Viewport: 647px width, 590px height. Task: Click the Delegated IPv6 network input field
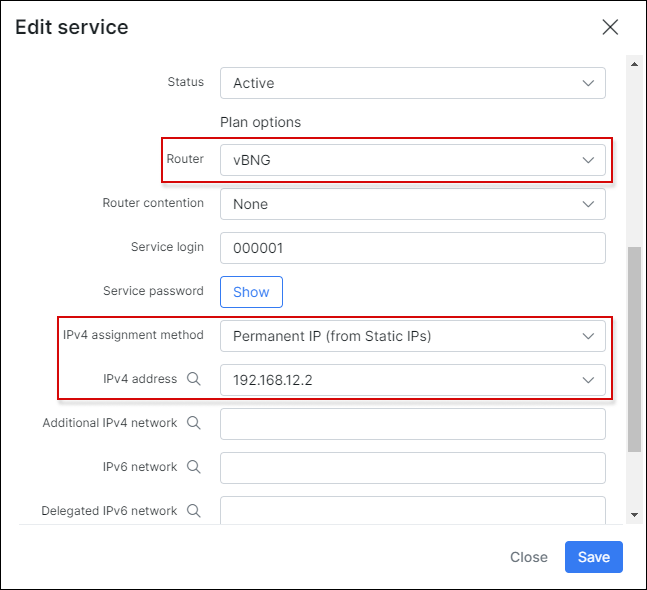click(413, 510)
